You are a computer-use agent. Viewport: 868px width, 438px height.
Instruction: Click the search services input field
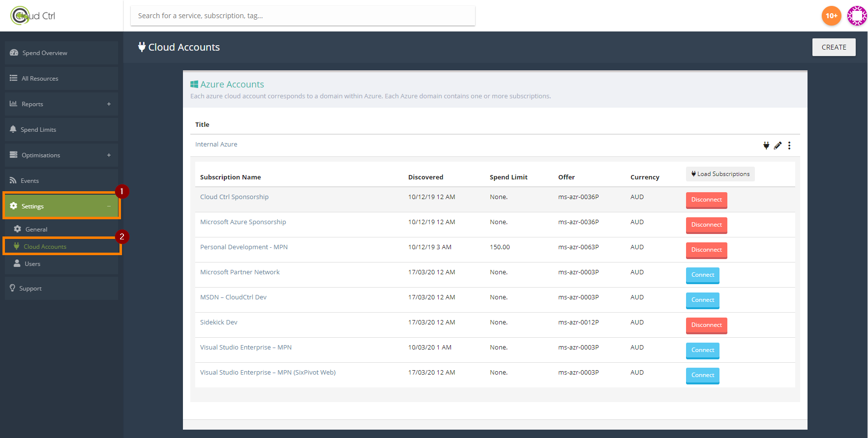[x=302, y=16]
